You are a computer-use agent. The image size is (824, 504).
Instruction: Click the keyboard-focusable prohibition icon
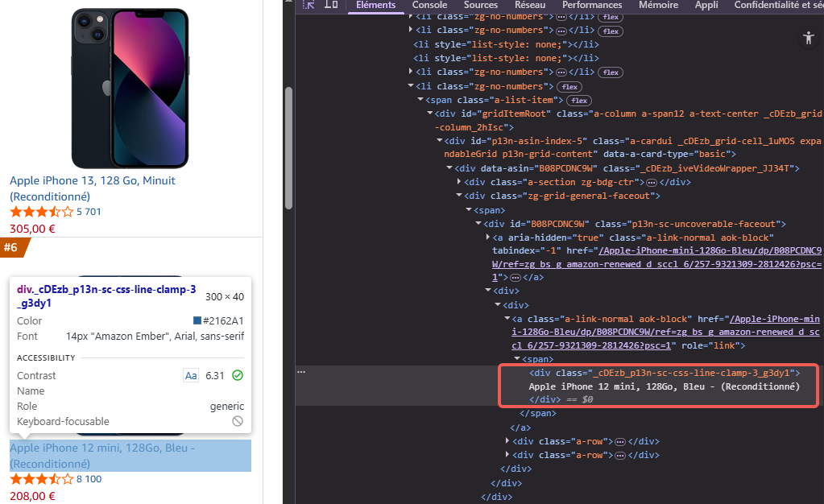[238, 421]
